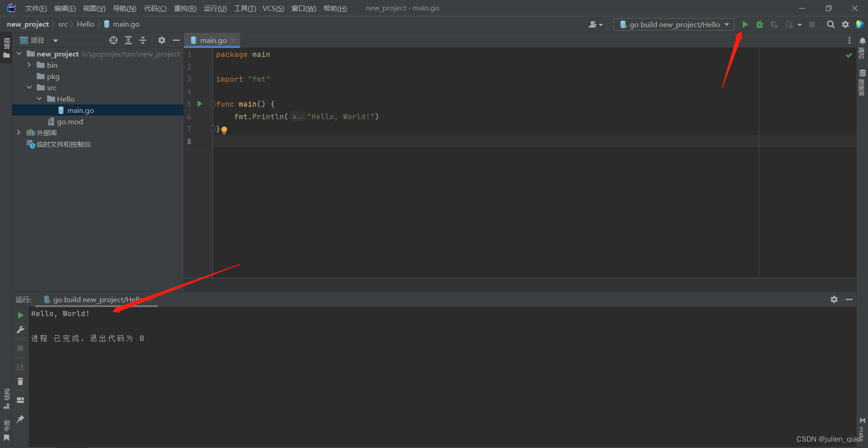Open the profiler dropdown arrow in toolbar
This screenshot has width=868, height=448.
800,24
